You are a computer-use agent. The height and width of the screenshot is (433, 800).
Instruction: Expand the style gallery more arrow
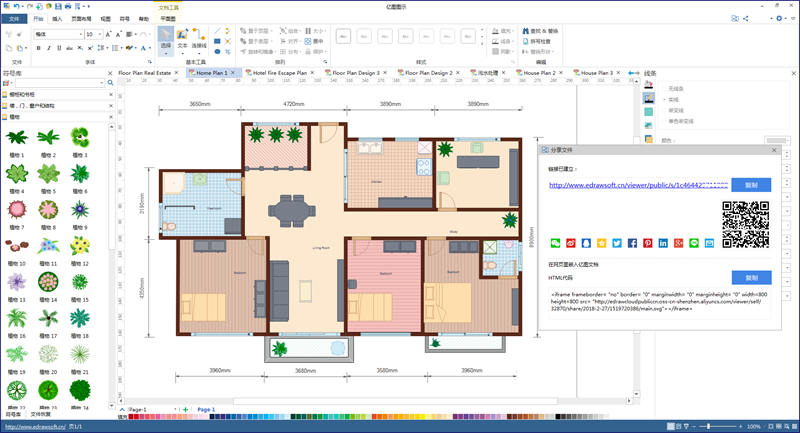click(482, 45)
